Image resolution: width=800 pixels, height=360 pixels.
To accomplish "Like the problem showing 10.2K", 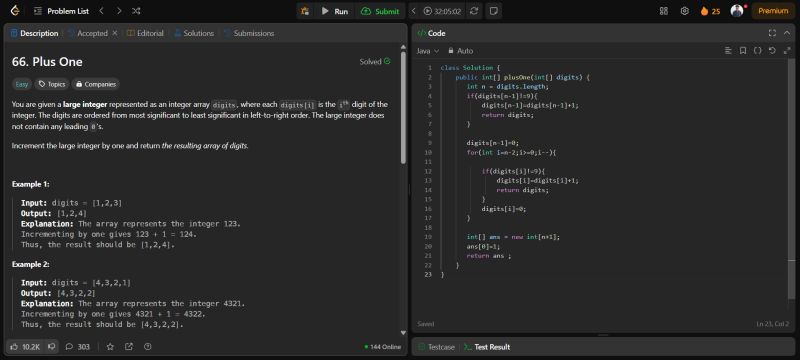I will (25, 347).
